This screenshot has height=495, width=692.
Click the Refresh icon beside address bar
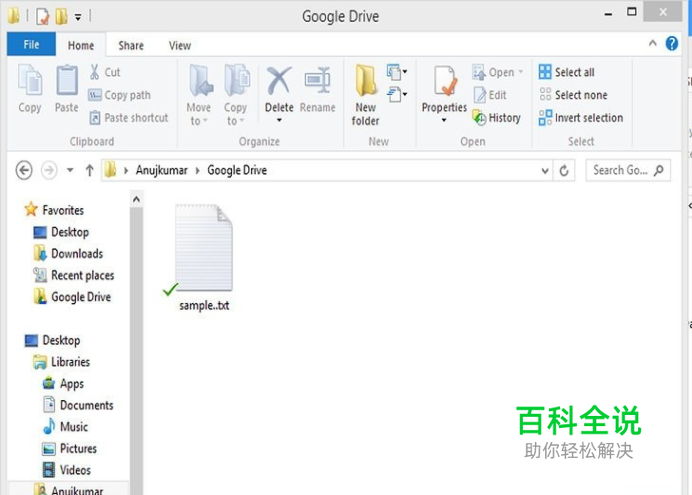[564, 170]
